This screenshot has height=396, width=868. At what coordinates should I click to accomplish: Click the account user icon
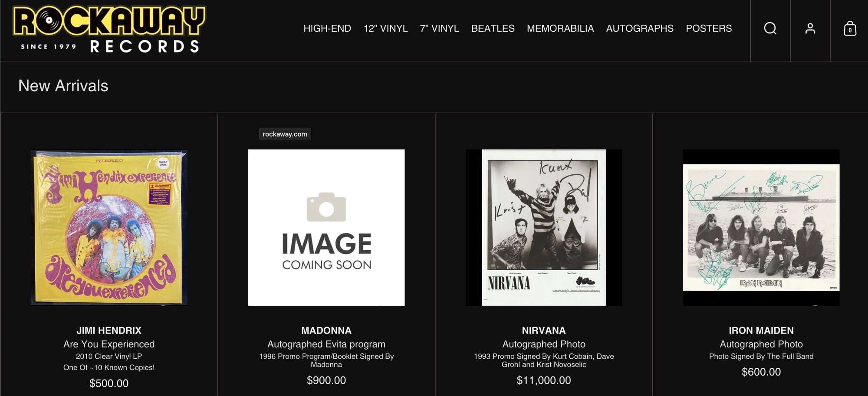tap(810, 29)
